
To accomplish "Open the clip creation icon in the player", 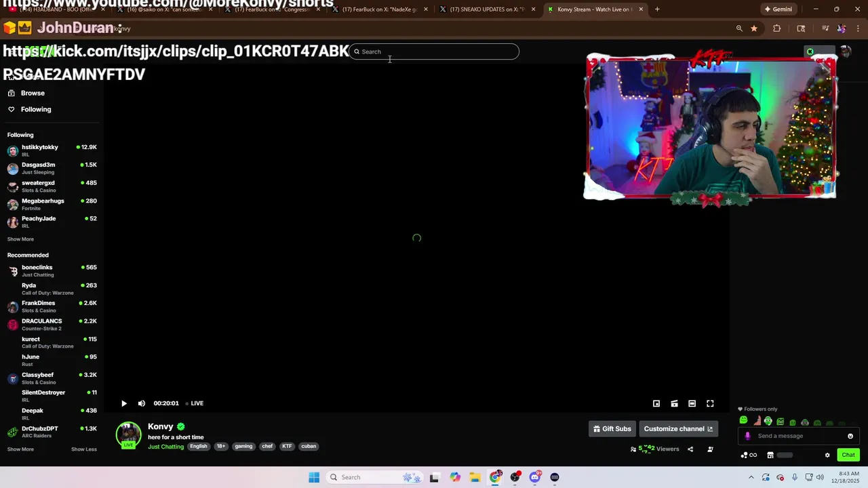I will (x=674, y=403).
